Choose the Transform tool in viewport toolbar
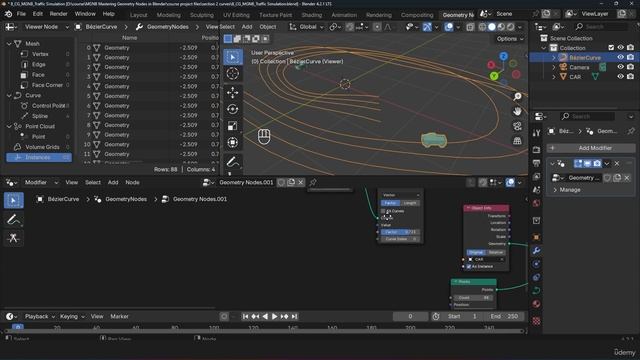This screenshot has height=360, width=640. (233, 142)
